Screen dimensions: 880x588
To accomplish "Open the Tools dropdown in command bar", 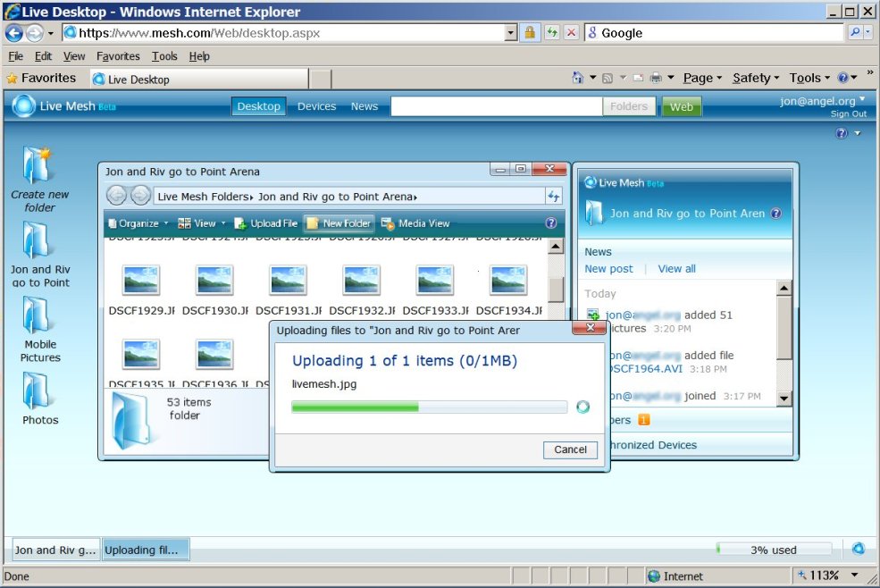I will (x=809, y=78).
